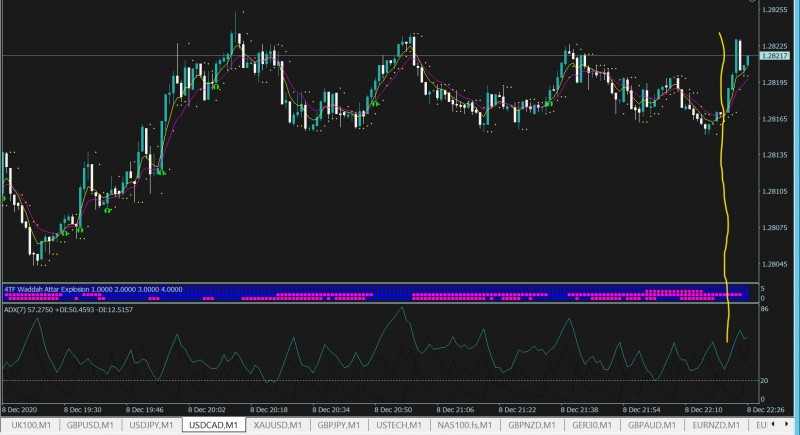Click the 1.28045 price scale value
The image size is (800, 435).
coord(774,264)
